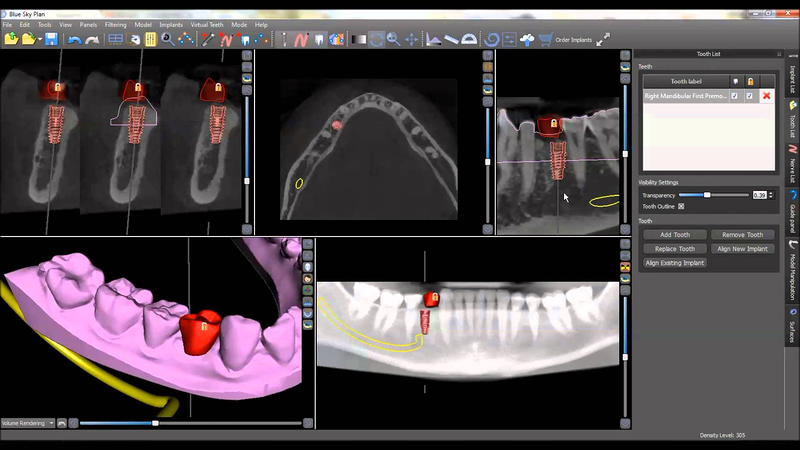Screen dimensions: 800x450
Task: Uncheck the Tooth Outline checkbox
Action: [x=681, y=206]
